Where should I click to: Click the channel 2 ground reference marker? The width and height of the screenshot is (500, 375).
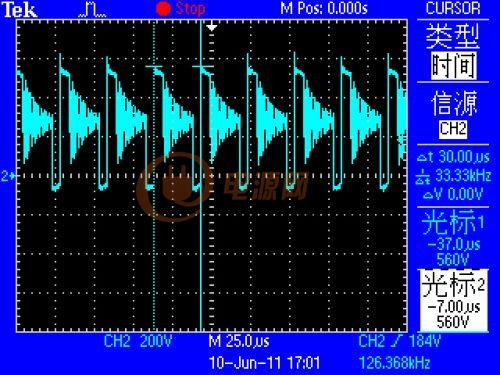click(8, 176)
